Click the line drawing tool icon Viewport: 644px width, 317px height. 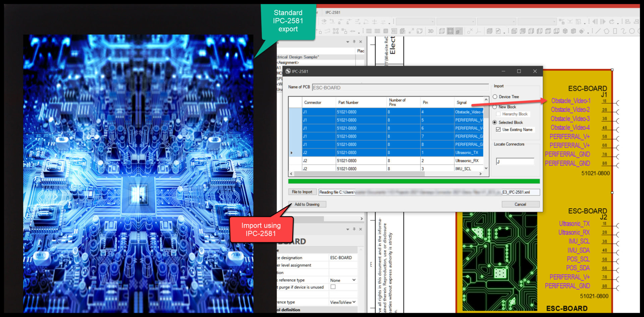tap(598, 31)
